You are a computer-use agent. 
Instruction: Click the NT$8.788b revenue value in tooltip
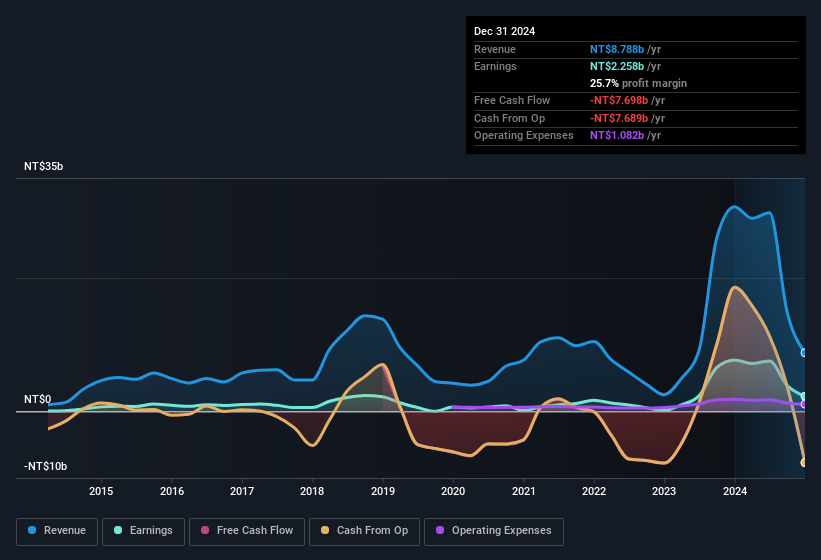617,49
